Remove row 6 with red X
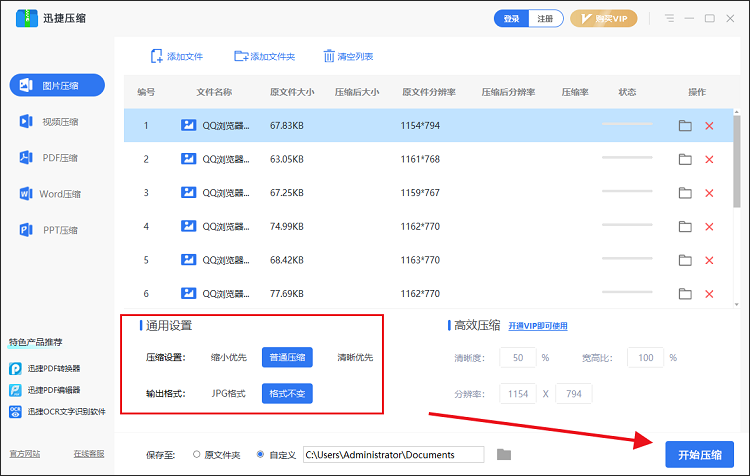This screenshot has width=750, height=476. [x=709, y=294]
